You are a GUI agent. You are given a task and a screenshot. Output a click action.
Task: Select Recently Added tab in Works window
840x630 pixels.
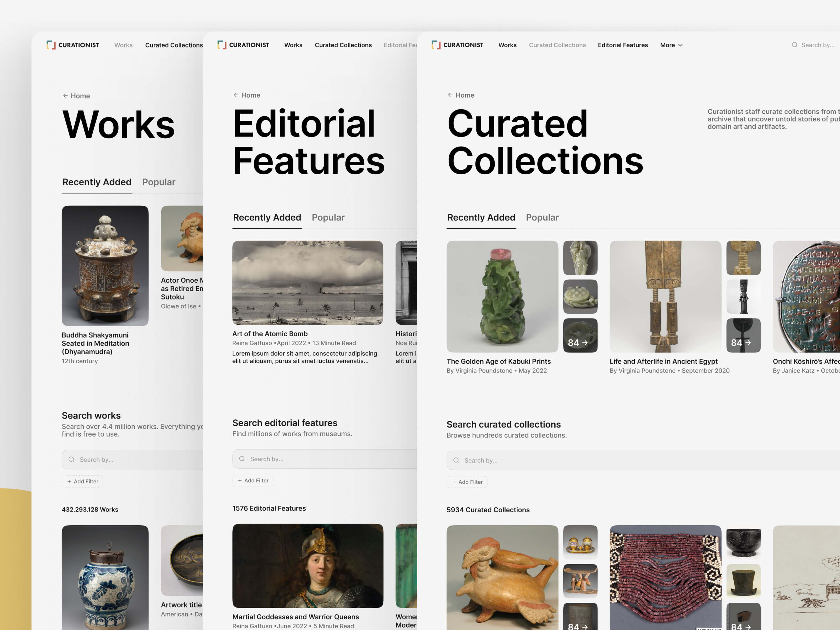coord(97,182)
